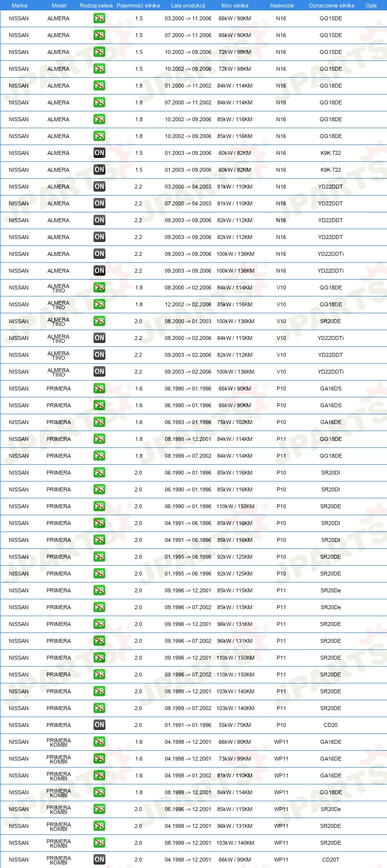The height and width of the screenshot is (868, 387).
Task: Click the Pojemność silnika column header
Action: click(x=138, y=5)
